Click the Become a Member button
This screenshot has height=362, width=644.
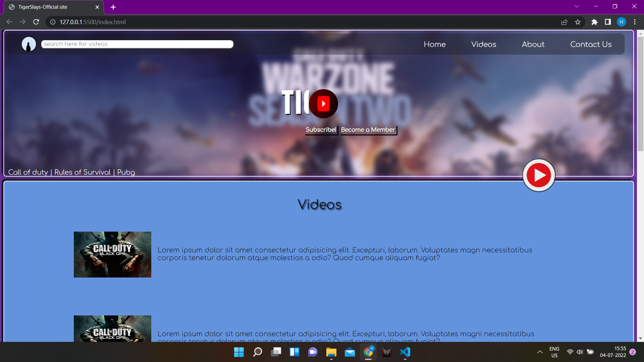tap(368, 130)
